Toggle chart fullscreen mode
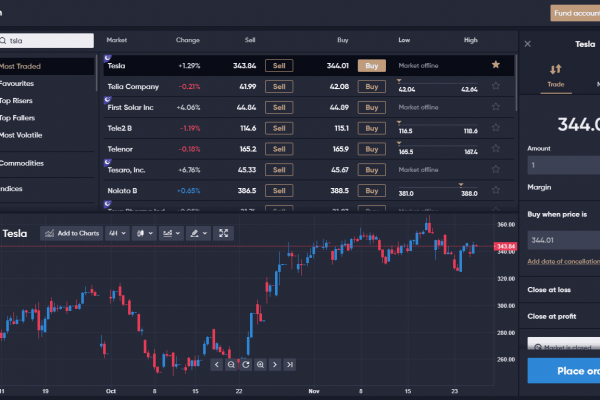 pyautogui.click(x=223, y=233)
